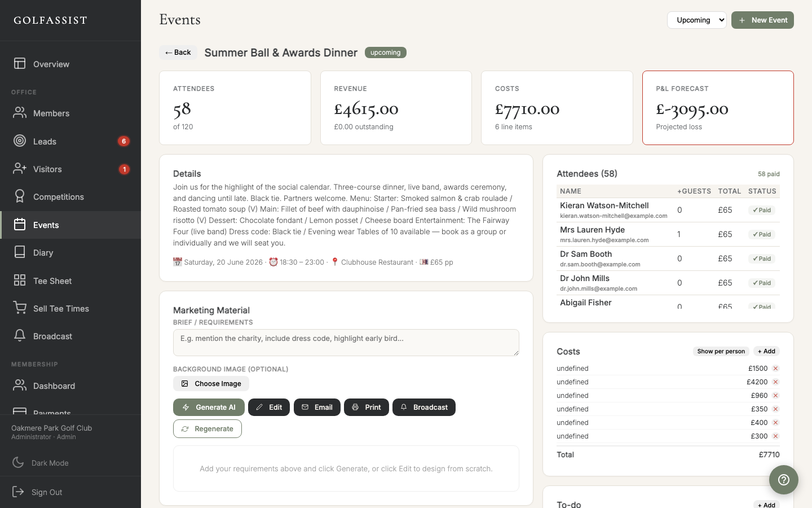The width and height of the screenshot is (812, 508).
Task: Select the Broadcast bell icon in sidebar
Action: click(20, 336)
